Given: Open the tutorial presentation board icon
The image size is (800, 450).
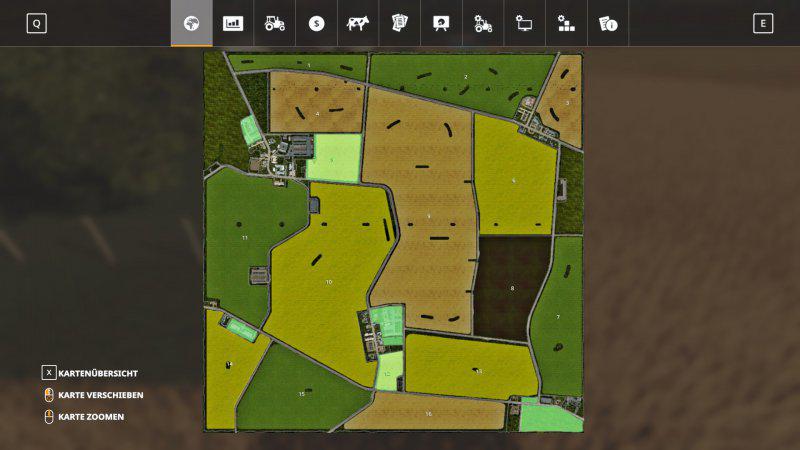Looking at the screenshot, I should 441,23.
